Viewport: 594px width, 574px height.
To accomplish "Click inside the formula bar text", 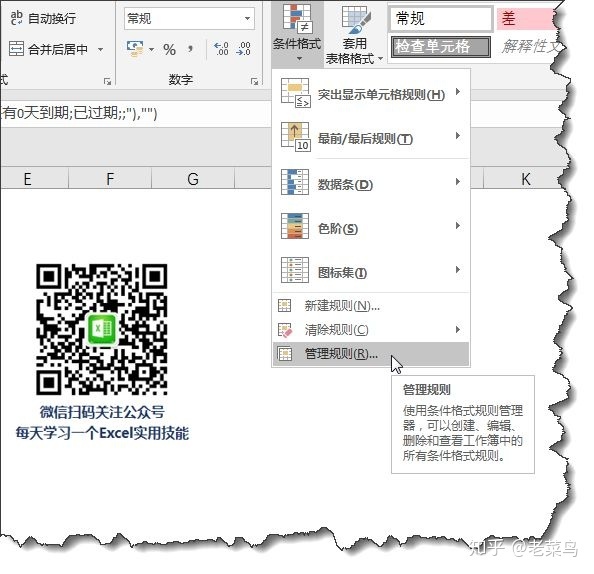I will coord(79,113).
